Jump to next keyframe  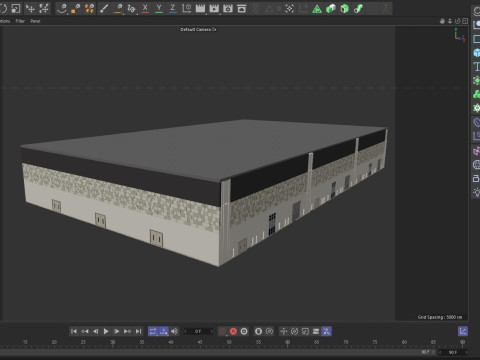point(127,331)
